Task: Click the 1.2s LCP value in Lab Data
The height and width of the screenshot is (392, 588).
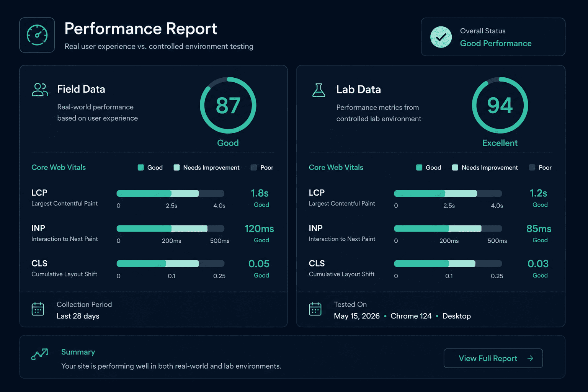Action: 538,193
